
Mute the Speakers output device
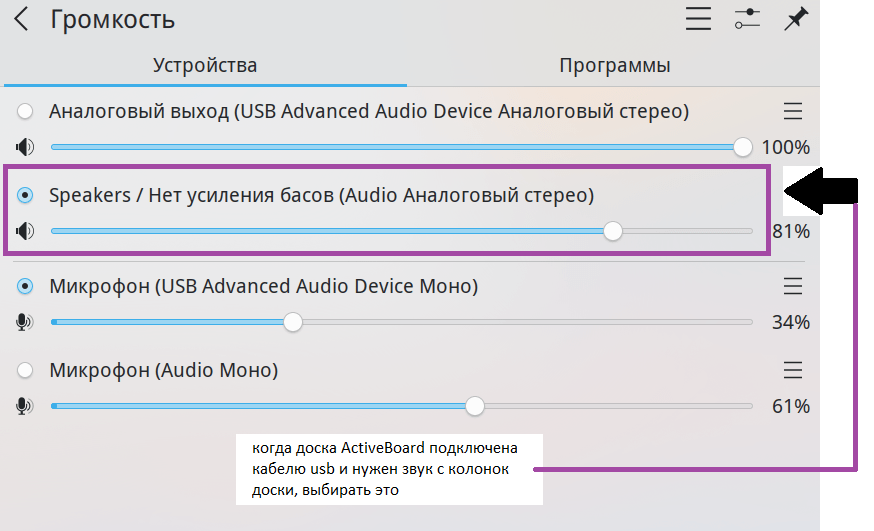25,231
